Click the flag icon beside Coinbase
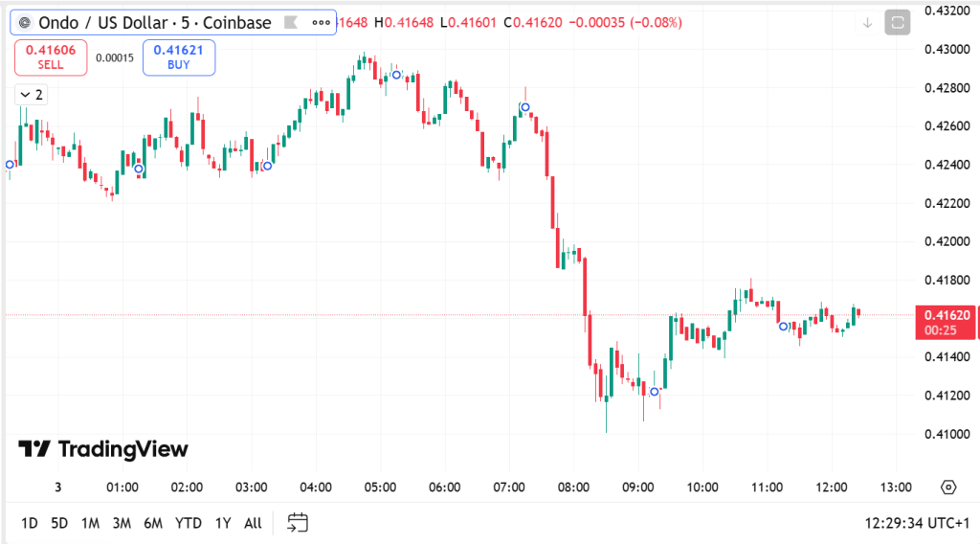This screenshot has width=980, height=544. click(291, 22)
